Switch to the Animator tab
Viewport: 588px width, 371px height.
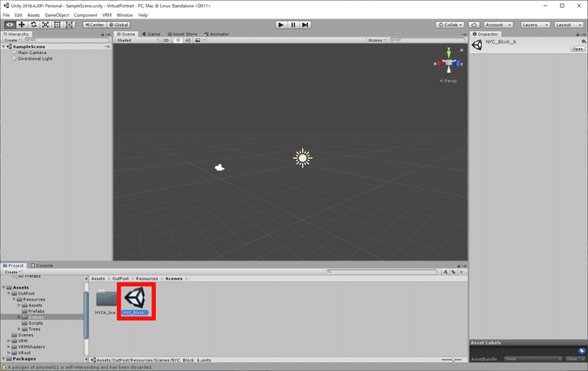click(217, 34)
